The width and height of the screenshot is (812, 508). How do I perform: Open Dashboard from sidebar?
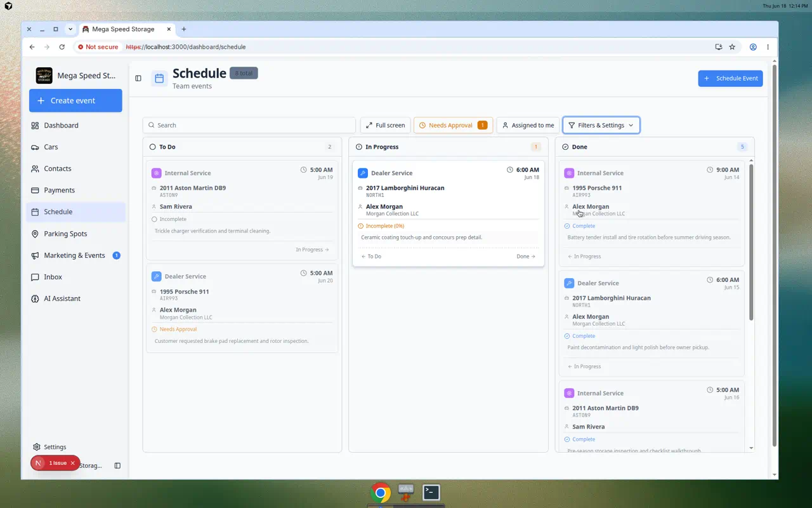click(x=76, y=125)
